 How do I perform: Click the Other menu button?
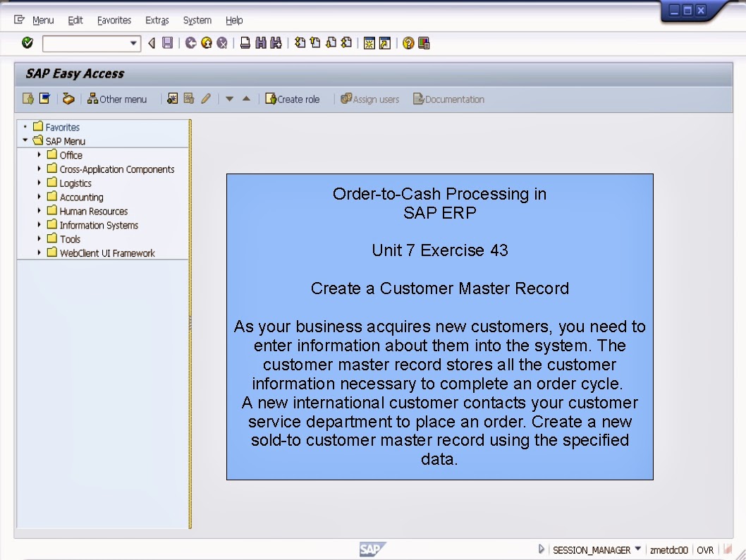pyautogui.click(x=117, y=99)
